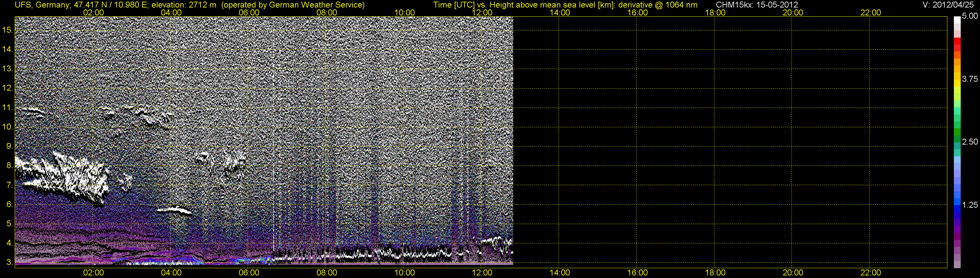
Task: Click the '3.' height axis label
Action: coord(9,262)
